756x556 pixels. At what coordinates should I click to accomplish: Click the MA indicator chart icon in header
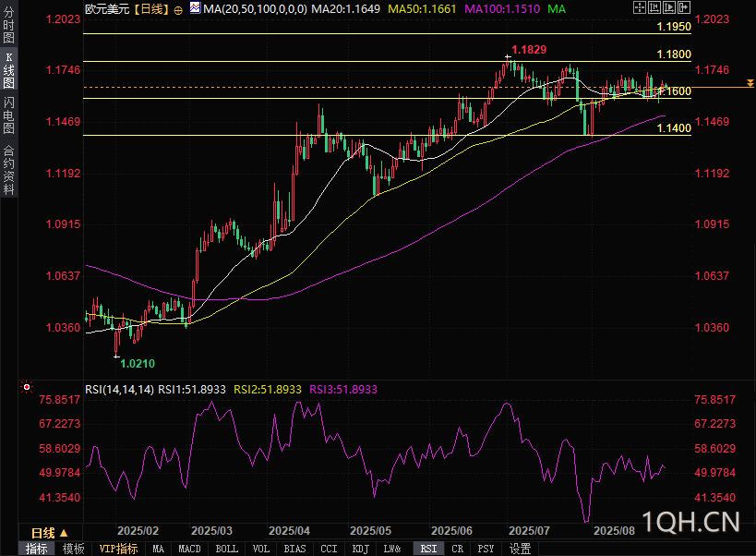194,7
